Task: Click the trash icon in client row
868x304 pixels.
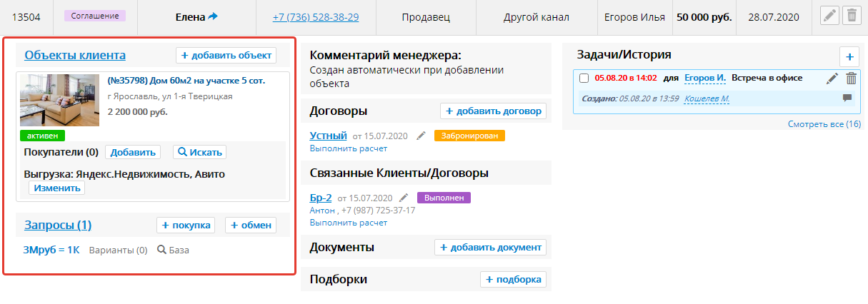Action: pos(851,16)
